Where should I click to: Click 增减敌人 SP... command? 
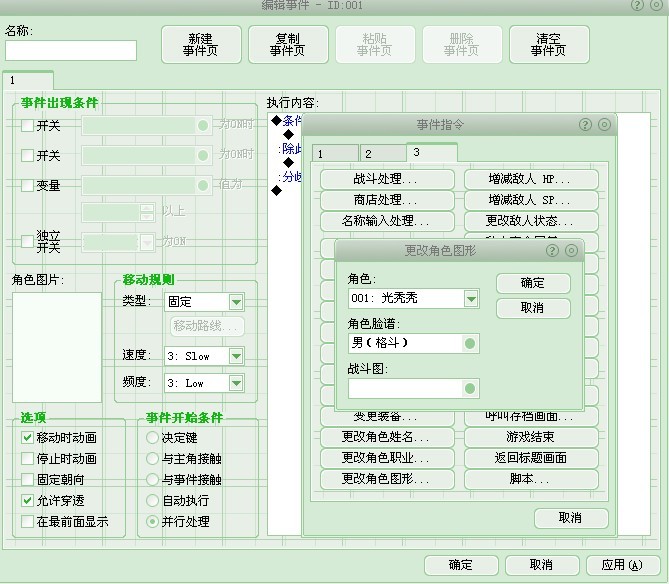click(x=531, y=200)
